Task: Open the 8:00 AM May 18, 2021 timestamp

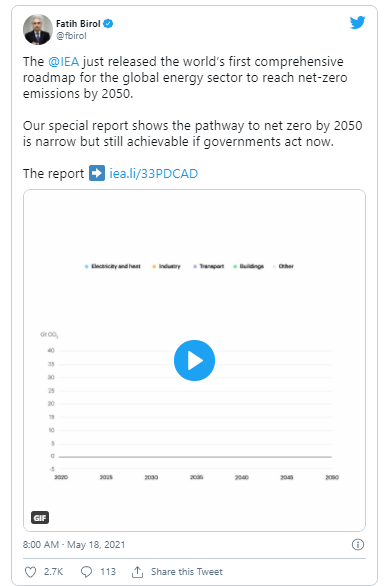Action: tap(74, 545)
